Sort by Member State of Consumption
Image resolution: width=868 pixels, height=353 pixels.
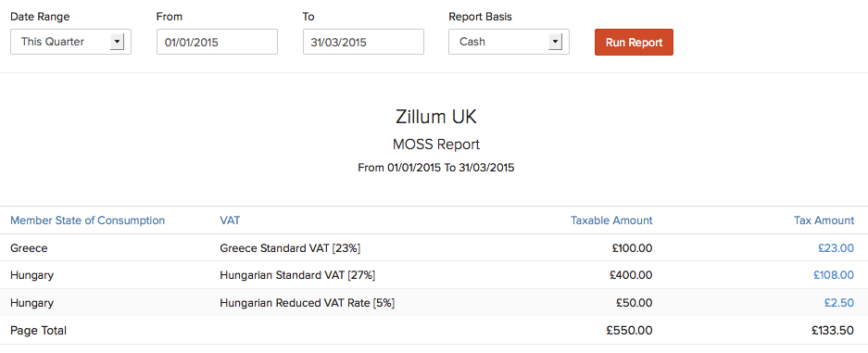tap(87, 221)
